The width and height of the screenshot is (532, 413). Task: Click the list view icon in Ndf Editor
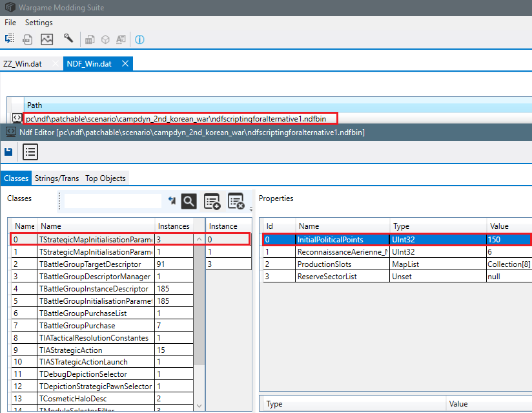tap(30, 152)
